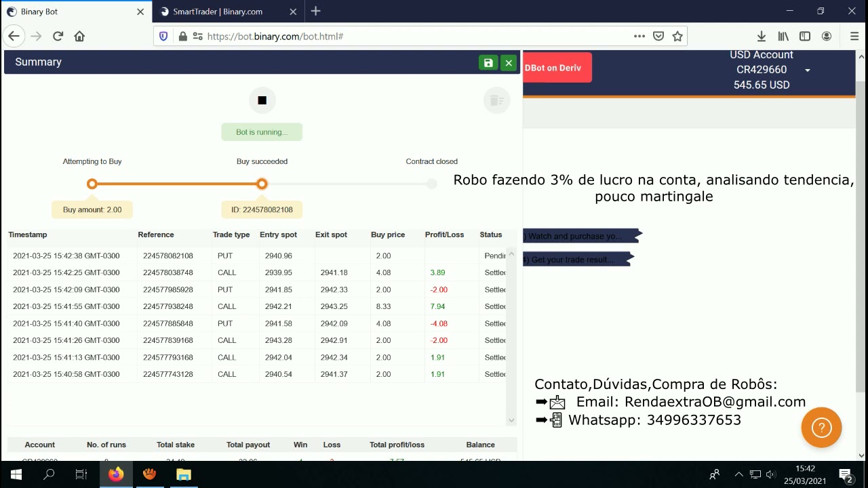Expand the USD Account dropdown
This screenshot has height=488, width=868.
pos(807,70)
